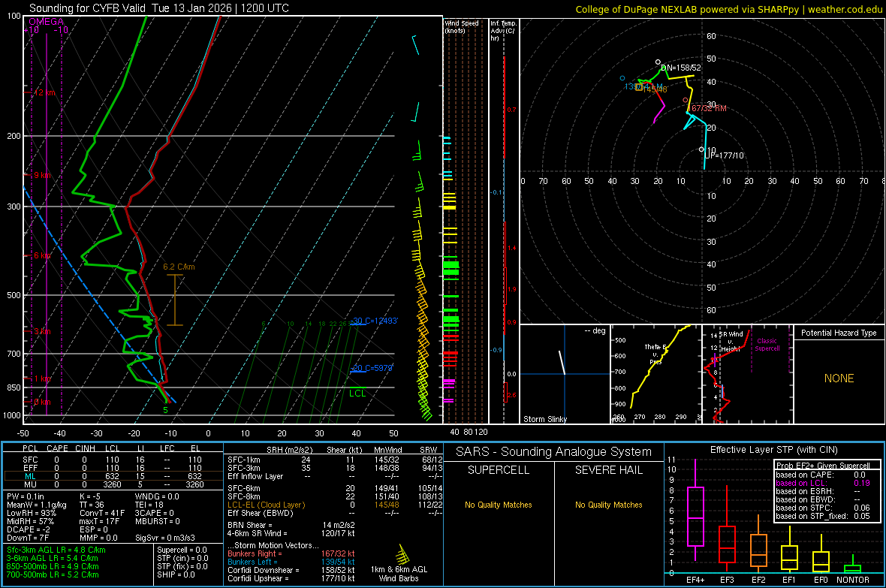Click the BRN Shear = label
886x588 pixels.
click(250, 525)
